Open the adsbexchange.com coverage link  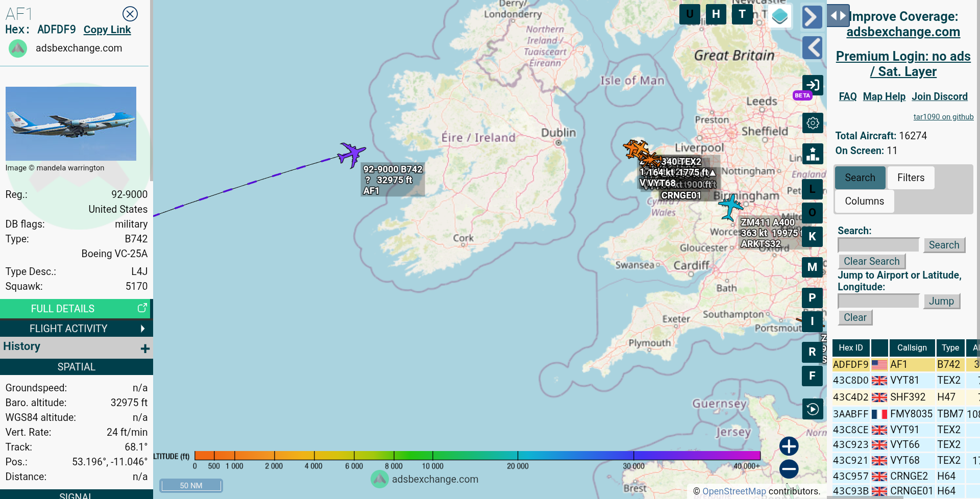pos(903,32)
